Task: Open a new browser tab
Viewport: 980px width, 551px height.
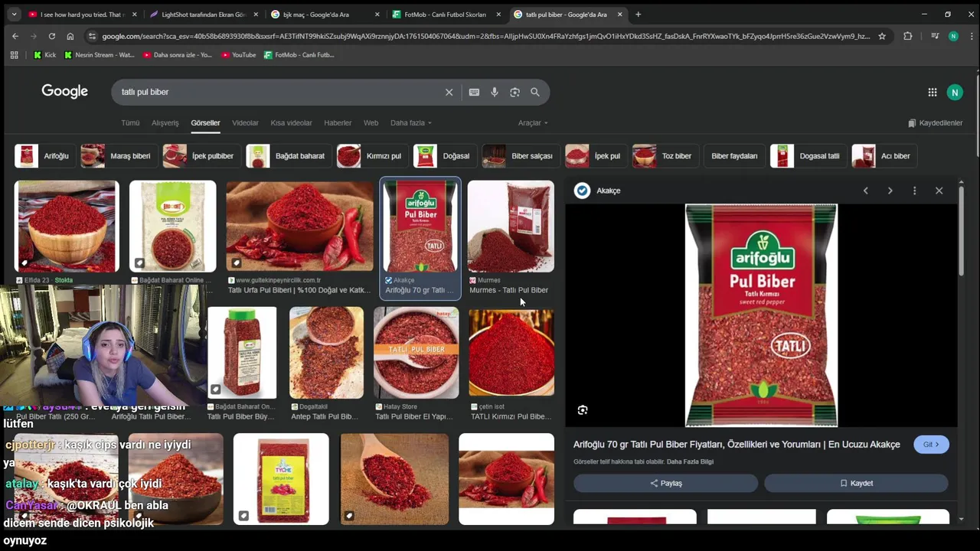Action: click(639, 15)
